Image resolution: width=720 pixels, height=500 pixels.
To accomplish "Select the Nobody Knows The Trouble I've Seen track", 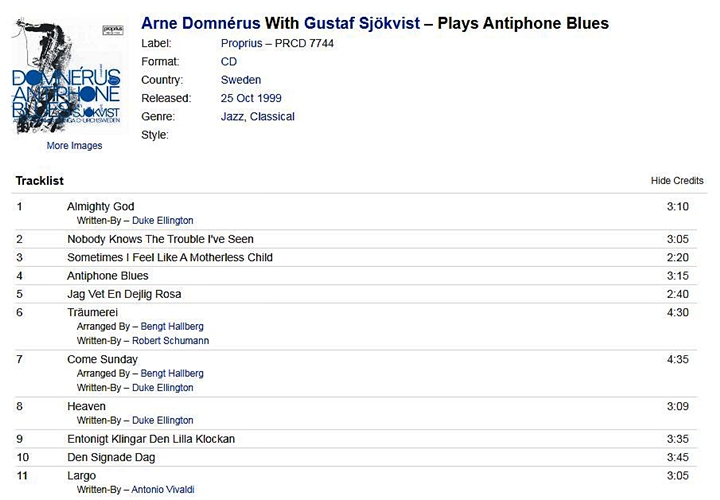I will (160, 239).
